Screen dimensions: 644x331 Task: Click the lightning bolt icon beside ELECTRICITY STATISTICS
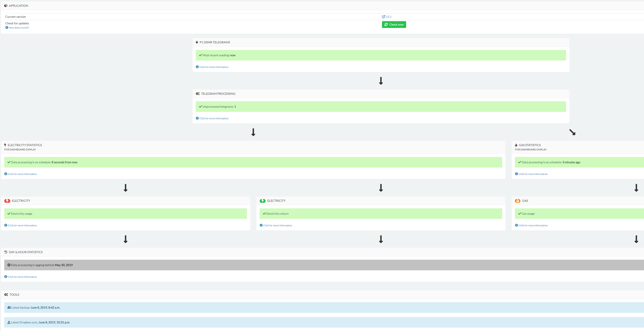[5, 145]
